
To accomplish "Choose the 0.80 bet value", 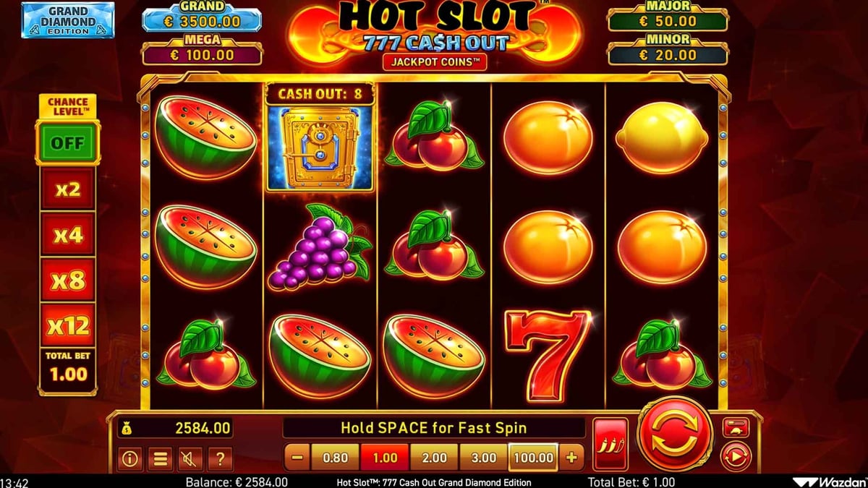I will tap(335, 458).
